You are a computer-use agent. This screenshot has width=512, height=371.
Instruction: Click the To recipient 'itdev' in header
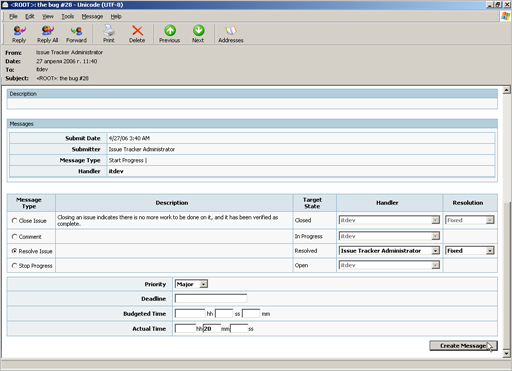point(42,69)
